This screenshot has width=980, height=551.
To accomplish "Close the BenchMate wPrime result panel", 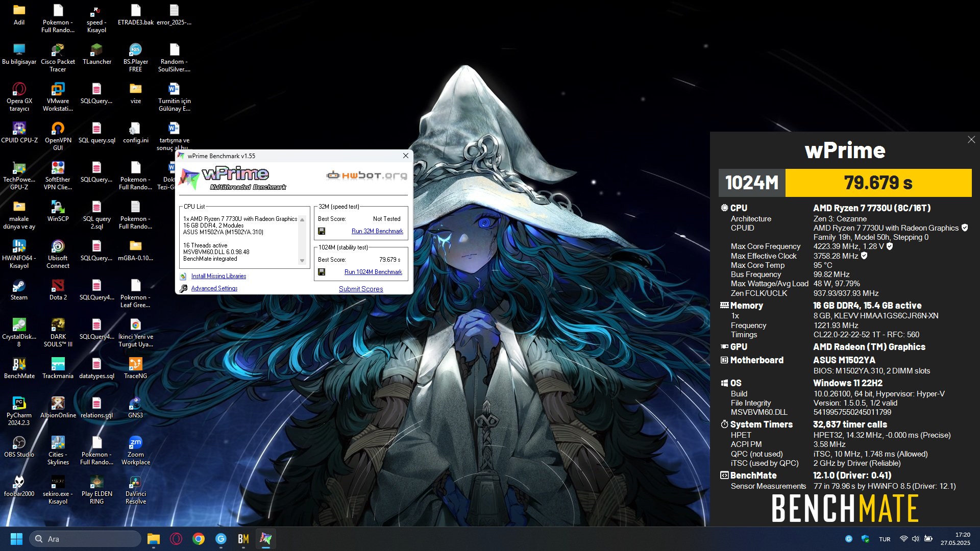I will pos(971,140).
